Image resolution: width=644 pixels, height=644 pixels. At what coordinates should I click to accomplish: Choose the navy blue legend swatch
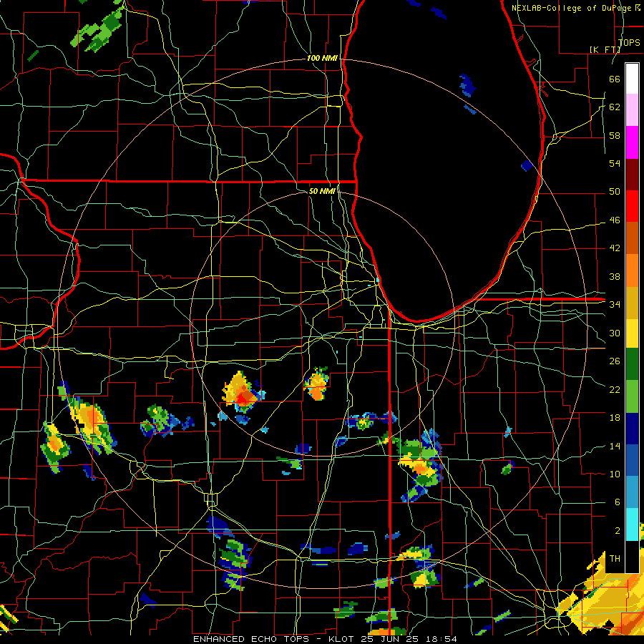click(632, 429)
